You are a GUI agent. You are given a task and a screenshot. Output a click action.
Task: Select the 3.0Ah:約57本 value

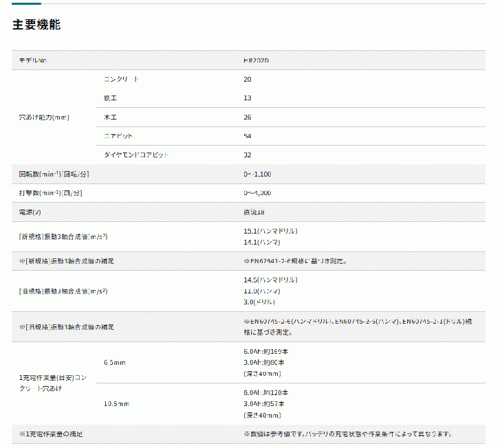264,404
